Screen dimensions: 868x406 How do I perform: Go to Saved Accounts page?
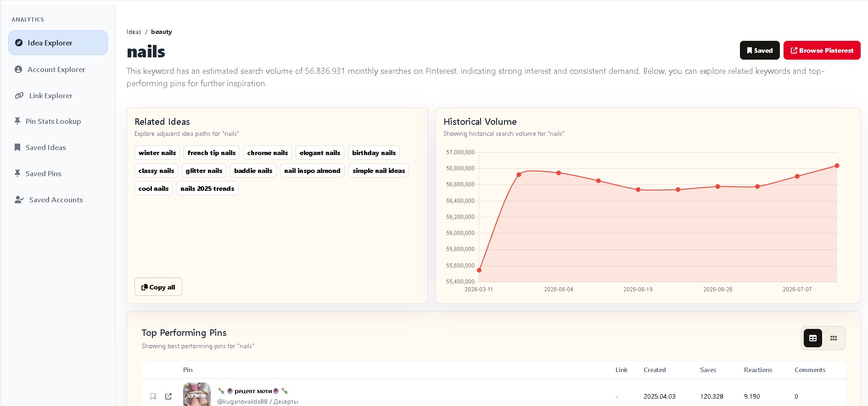[58, 200]
